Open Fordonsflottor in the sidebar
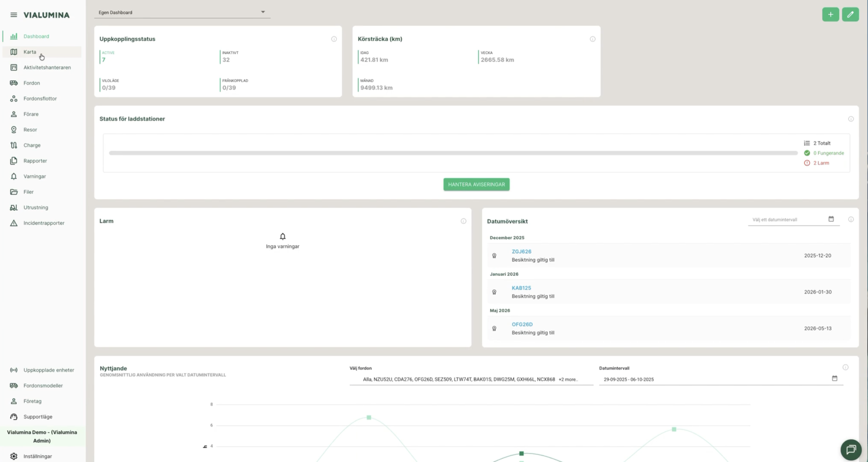The height and width of the screenshot is (462, 868). pos(42,99)
